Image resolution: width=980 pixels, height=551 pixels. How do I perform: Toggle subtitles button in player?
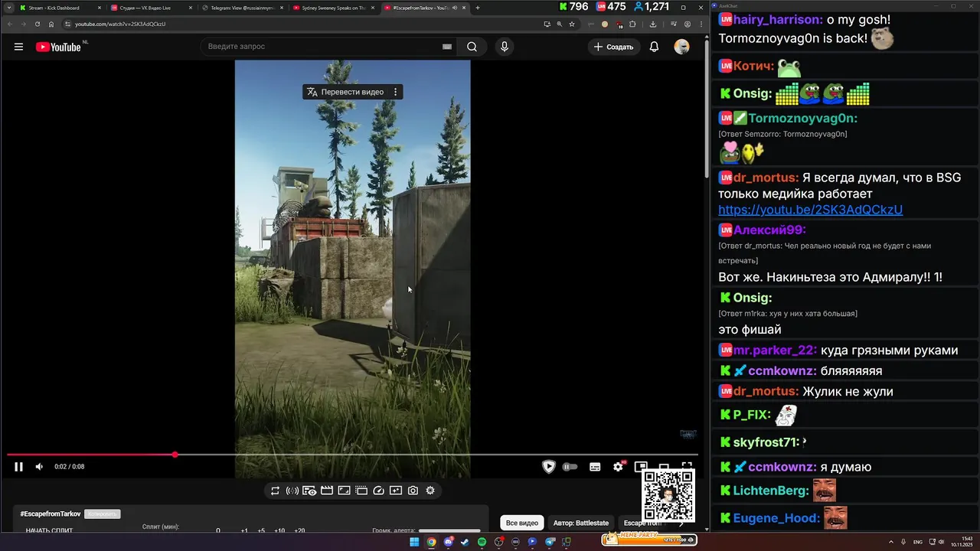pyautogui.click(x=595, y=467)
